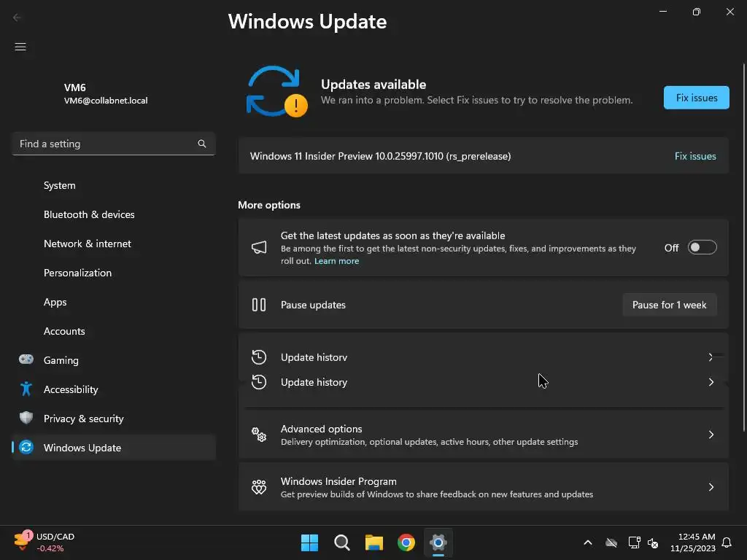Image resolution: width=747 pixels, height=560 pixels.
Task: Click the blue Fix issues button
Action: 697,98
